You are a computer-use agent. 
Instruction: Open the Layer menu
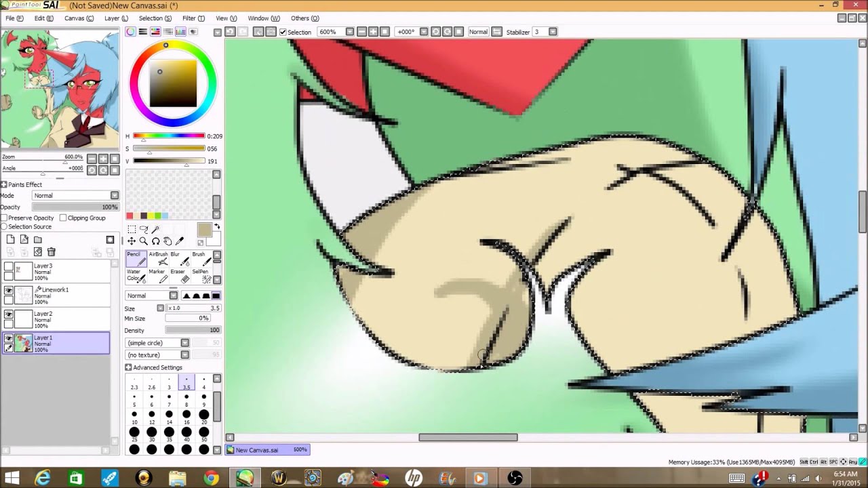[x=116, y=18]
